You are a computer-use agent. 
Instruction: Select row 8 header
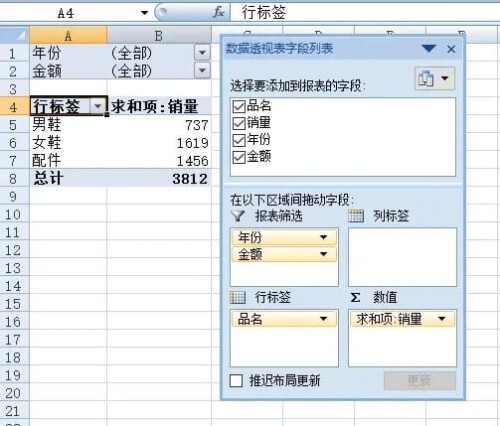click(x=13, y=179)
